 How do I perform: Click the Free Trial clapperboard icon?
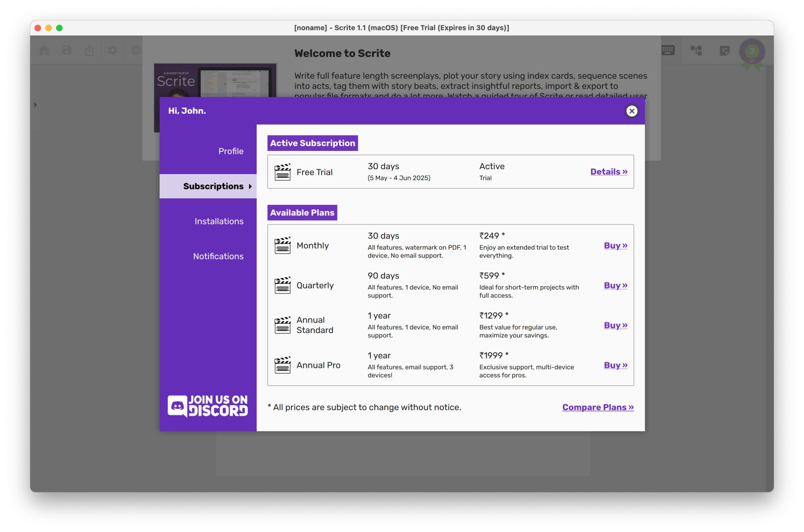point(282,172)
